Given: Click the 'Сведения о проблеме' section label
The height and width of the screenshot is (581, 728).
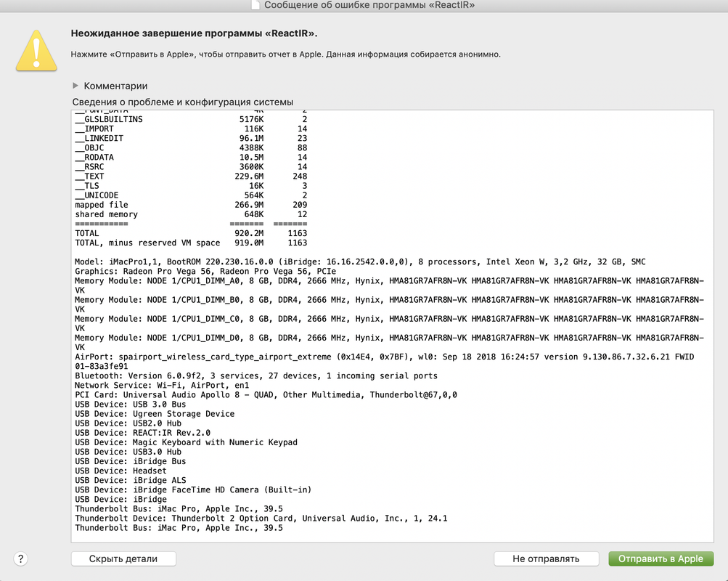Looking at the screenshot, I should point(182,102).
